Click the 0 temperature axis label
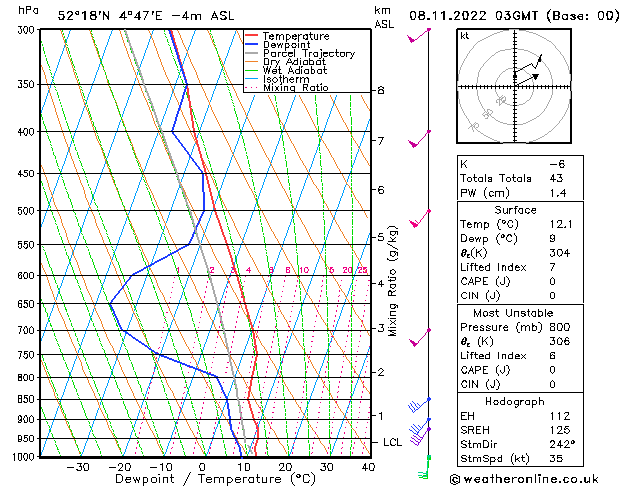 point(203,467)
